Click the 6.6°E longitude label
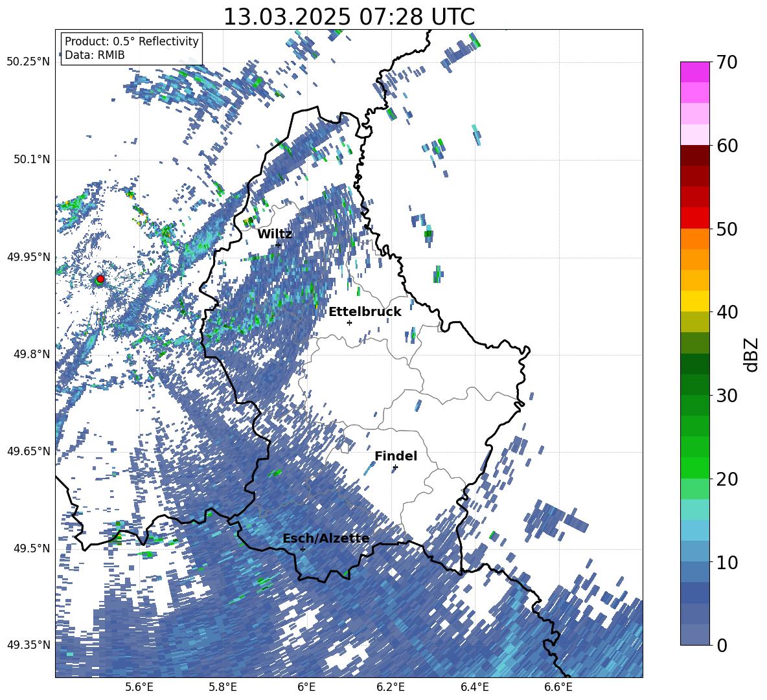The height and width of the screenshot is (700, 767). 558,687
